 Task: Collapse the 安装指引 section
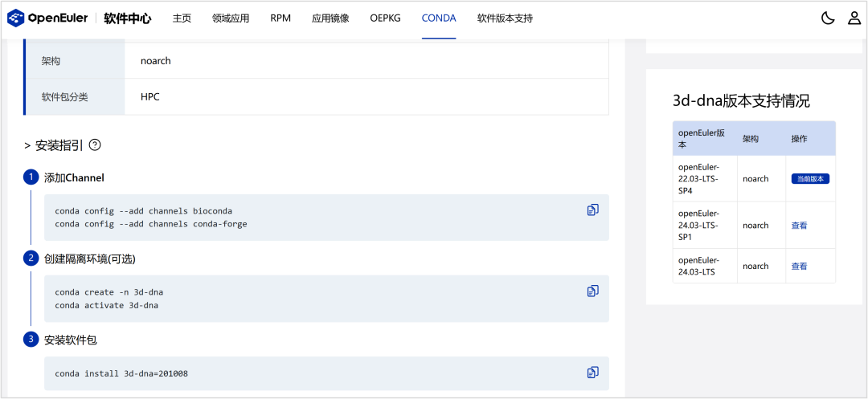[54, 145]
